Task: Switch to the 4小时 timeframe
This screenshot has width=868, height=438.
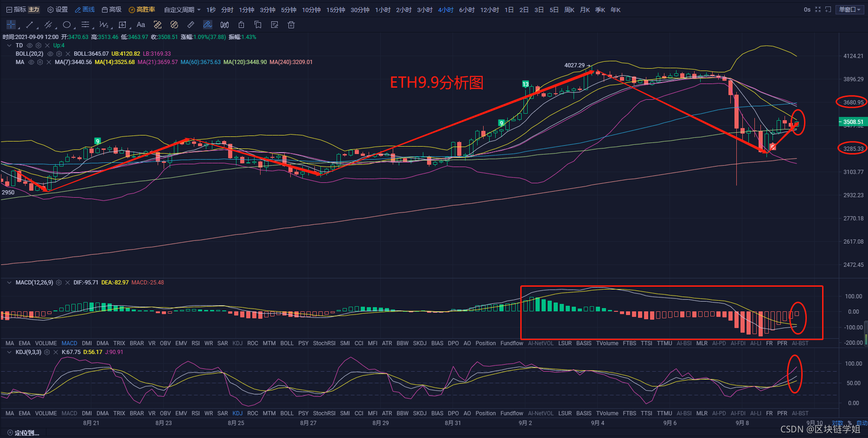Action: [x=446, y=10]
